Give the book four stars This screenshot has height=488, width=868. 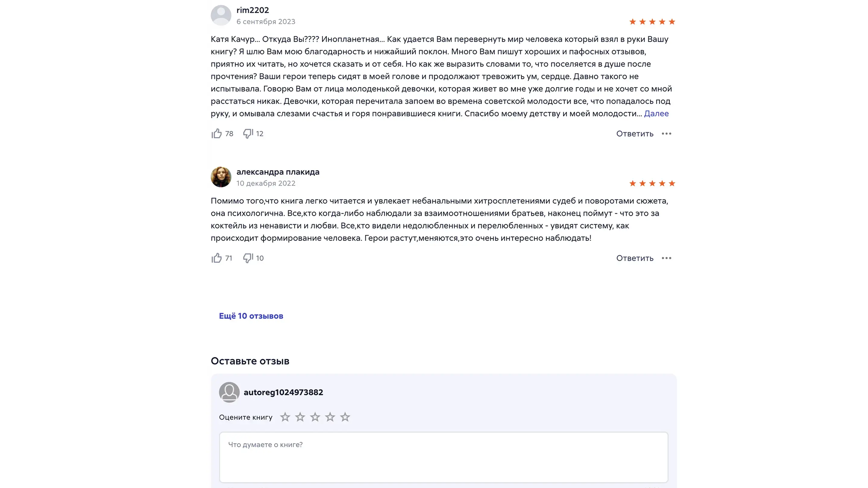tap(330, 417)
